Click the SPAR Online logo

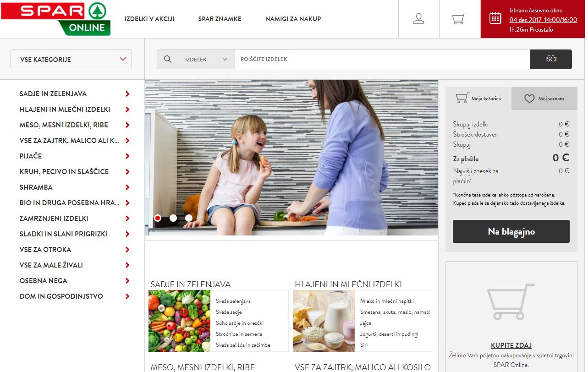(55, 18)
